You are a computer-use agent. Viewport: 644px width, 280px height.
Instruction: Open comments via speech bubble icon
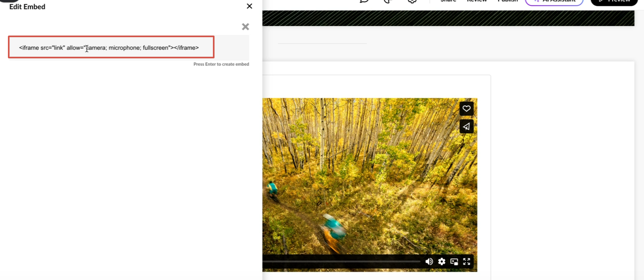click(x=364, y=1)
